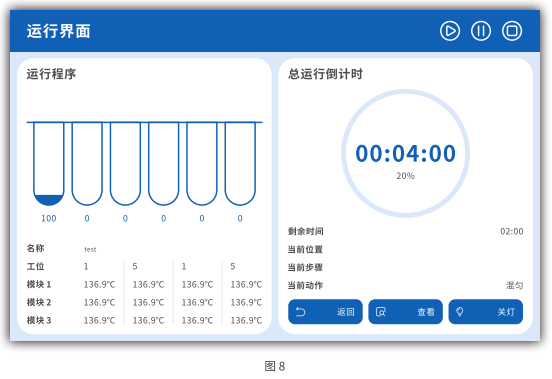Click the 当前步骤 label
552x379 pixels.
tap(305, 267)
